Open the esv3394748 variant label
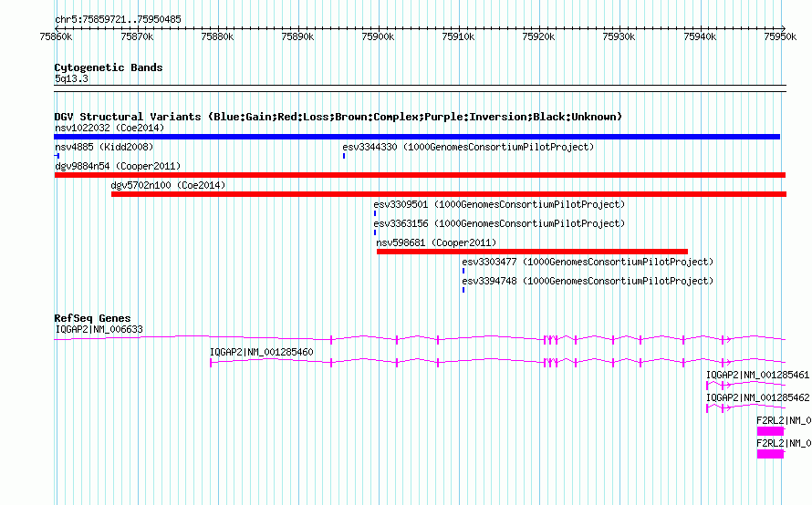 point(588,281)
